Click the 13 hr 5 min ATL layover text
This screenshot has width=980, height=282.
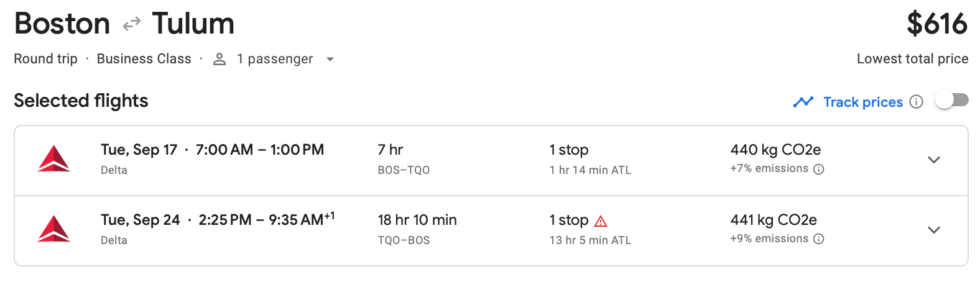point(590,240)
